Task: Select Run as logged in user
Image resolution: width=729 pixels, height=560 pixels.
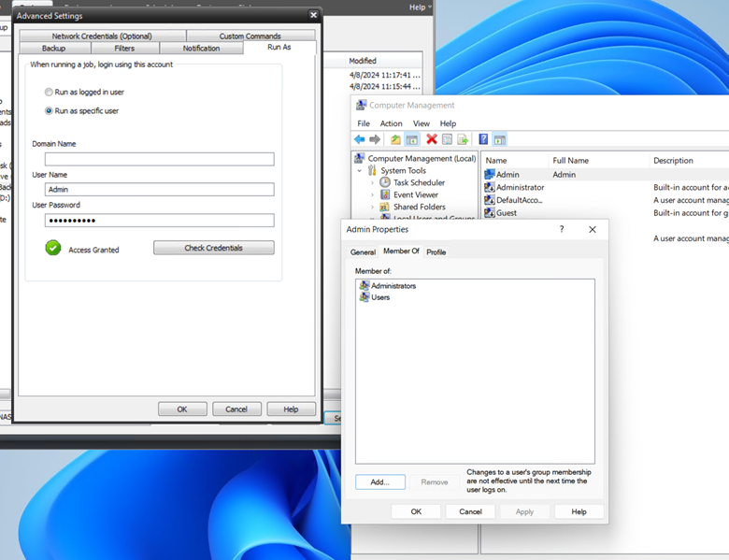Action: click(x=49, y=93)
